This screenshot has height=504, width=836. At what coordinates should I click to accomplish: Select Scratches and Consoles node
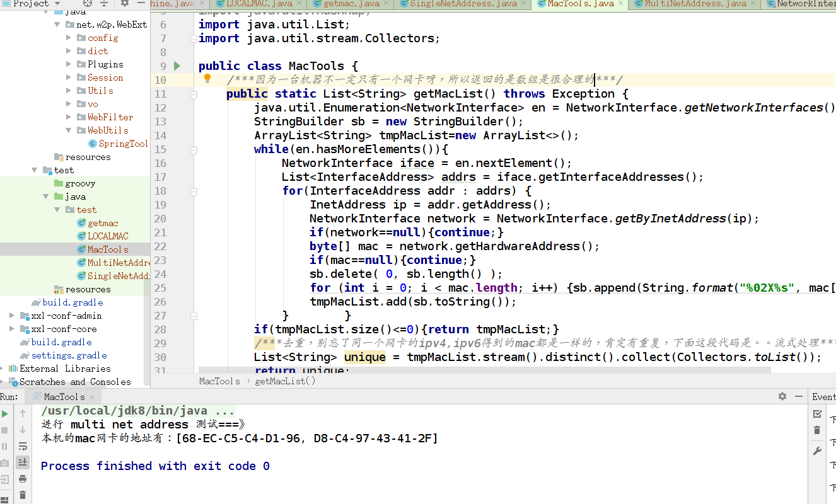[x=75, y=382]
